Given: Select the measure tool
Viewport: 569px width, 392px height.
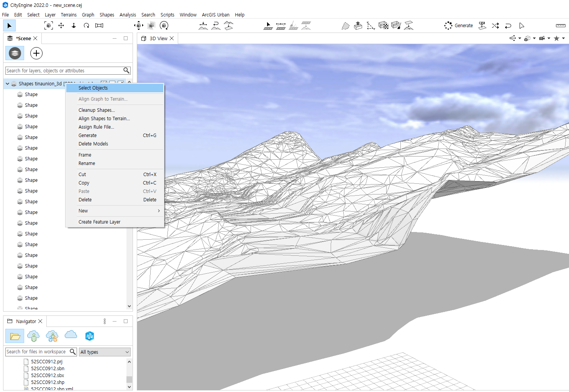Looking at the screenshot, I should (560, 26).
